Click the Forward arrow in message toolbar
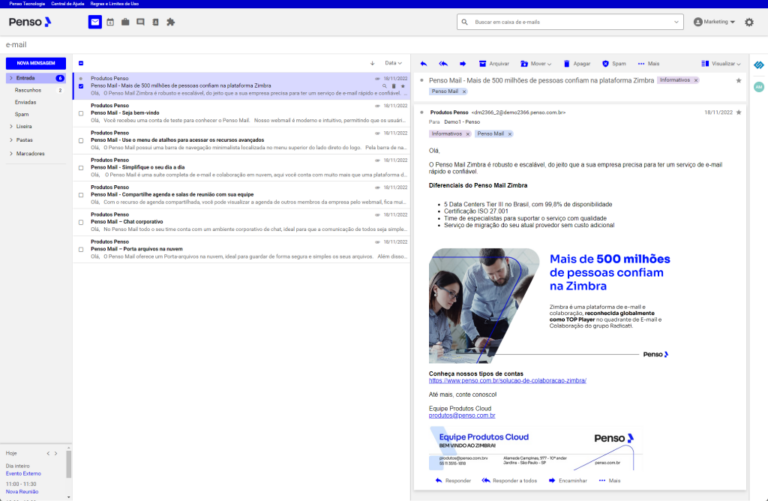The image size is (768, 501). tap(463, 63)
